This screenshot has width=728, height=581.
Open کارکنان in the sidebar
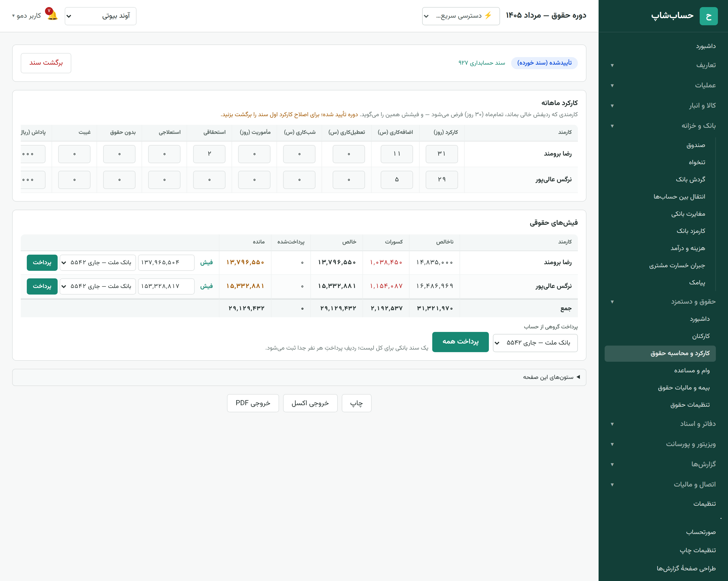pos(701,336)
